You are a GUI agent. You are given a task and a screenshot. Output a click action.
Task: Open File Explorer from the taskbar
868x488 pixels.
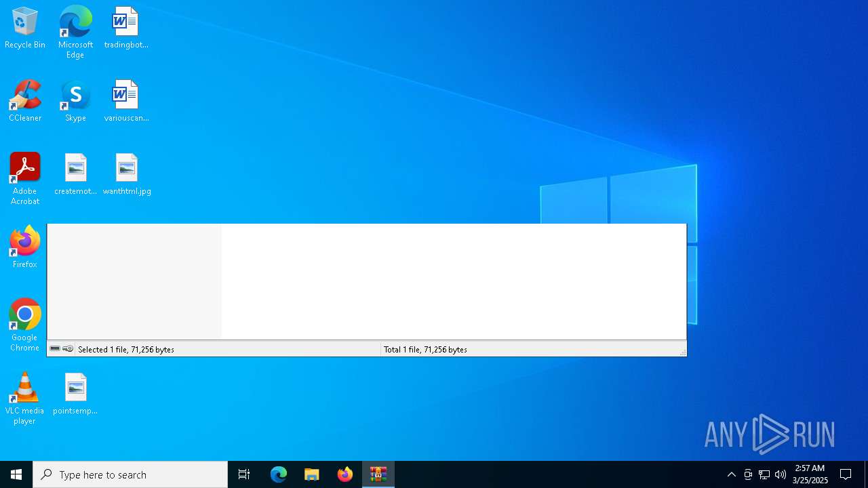click(x=312, y=474)
